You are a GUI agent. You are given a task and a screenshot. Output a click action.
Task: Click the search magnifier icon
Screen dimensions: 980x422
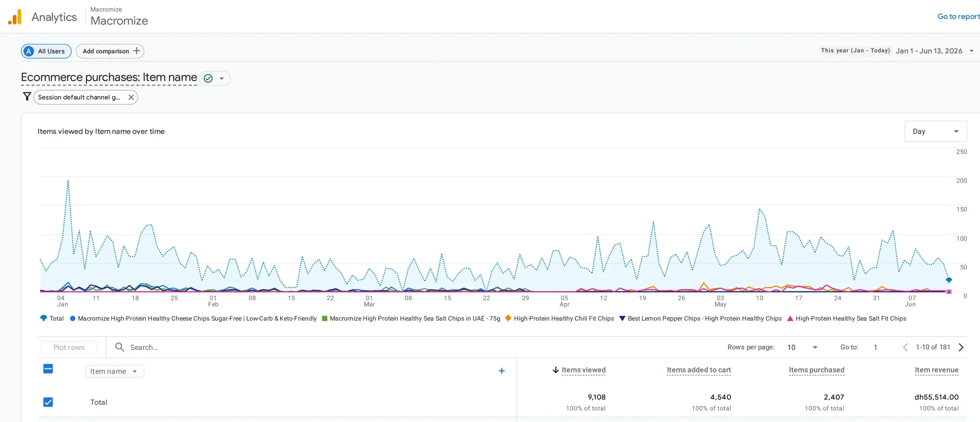point(119,347)
